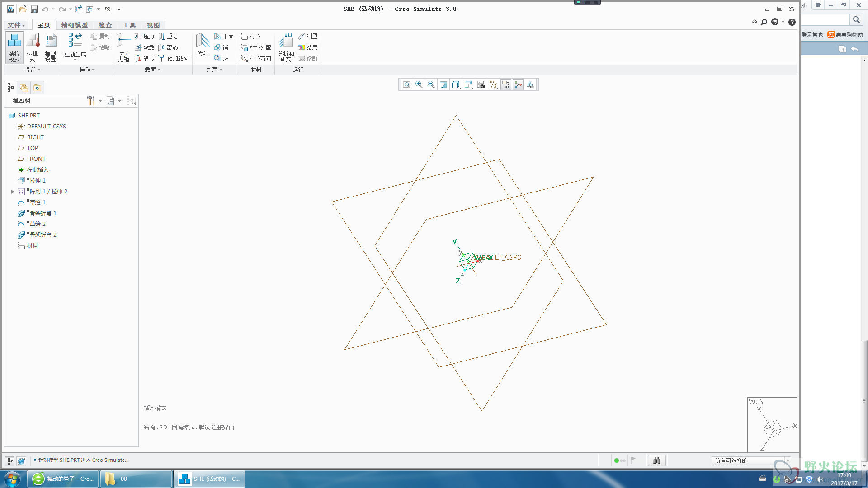
Task: Create a 销 (Pin) constraint
Action: (x=221, y=47)
